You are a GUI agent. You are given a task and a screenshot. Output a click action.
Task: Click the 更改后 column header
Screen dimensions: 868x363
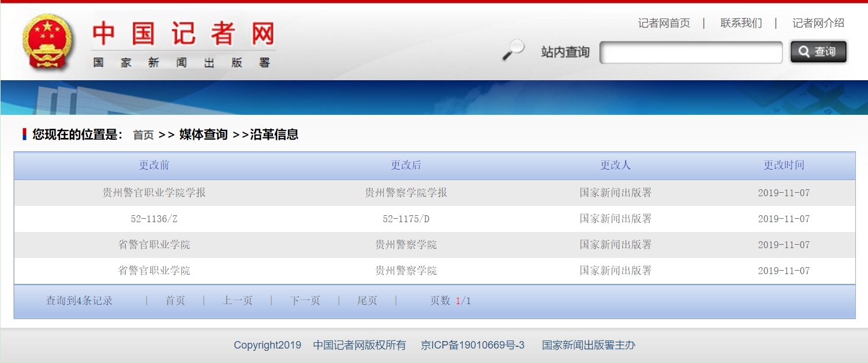pyautogui.click(x=406, y=166)
